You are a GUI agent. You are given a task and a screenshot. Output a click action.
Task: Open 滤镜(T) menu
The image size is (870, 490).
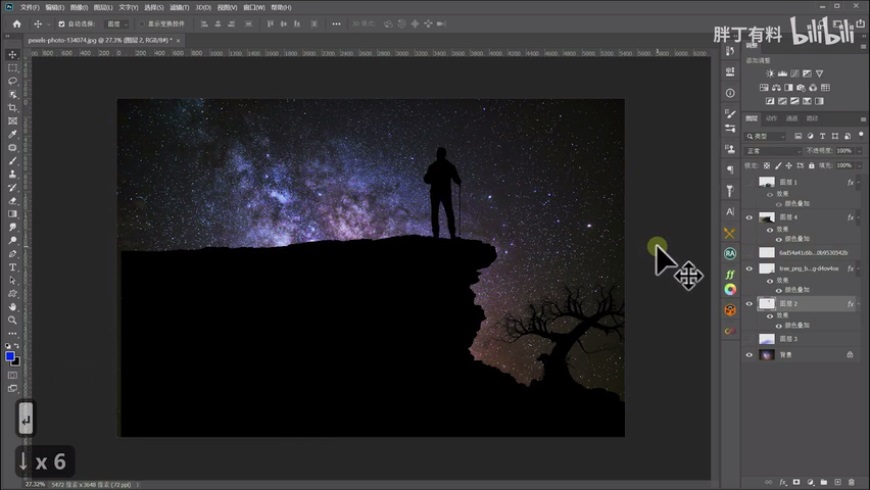click(179, 7)
